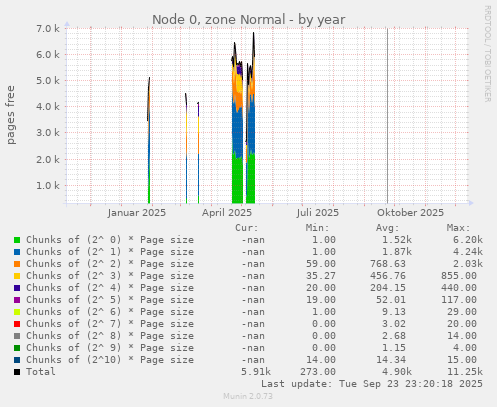Click the 'Min:' column header
Viewport: 497px width, 407px height.
coord(317,228)
